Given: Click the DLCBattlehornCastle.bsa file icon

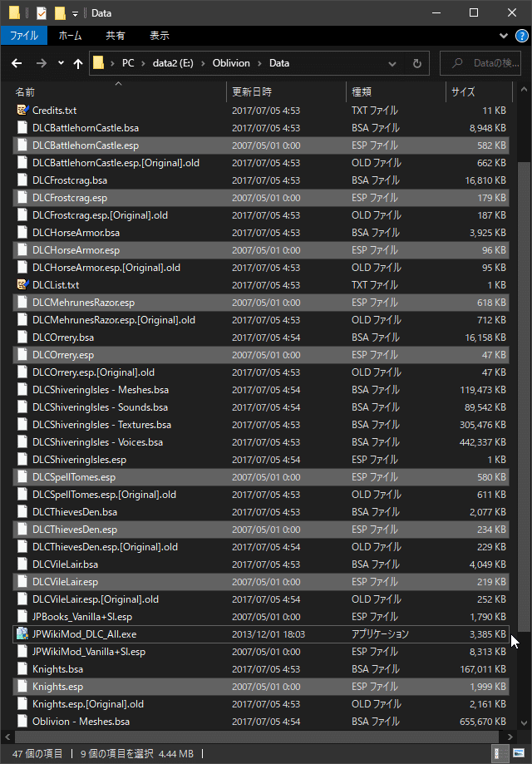Looking at the screenshot, I should pyautogui.click(x=22, y=128).
